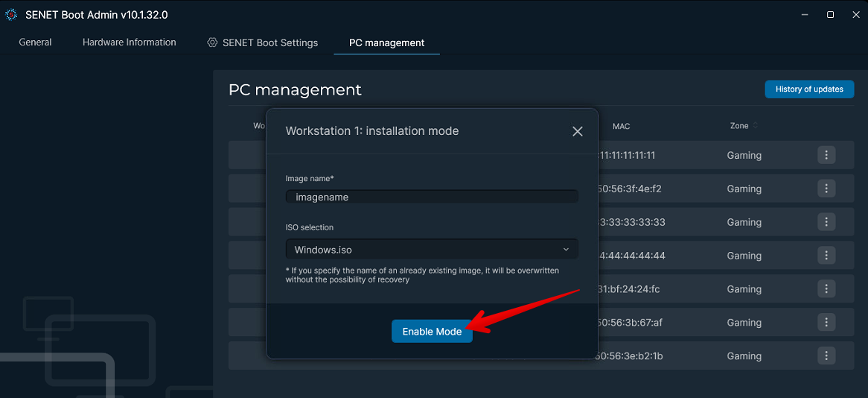Click the dropdown chevron next to Windows.iso
Screen dimensions: 868x398
tap(566, 250)
